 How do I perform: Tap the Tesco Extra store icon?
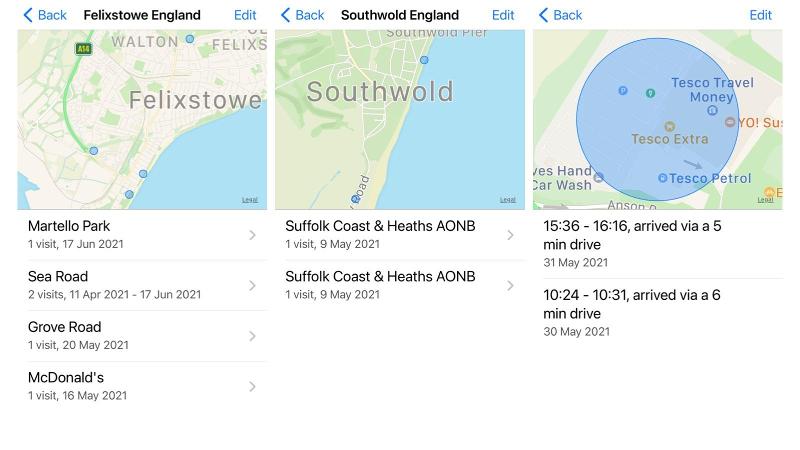point(669,127)
